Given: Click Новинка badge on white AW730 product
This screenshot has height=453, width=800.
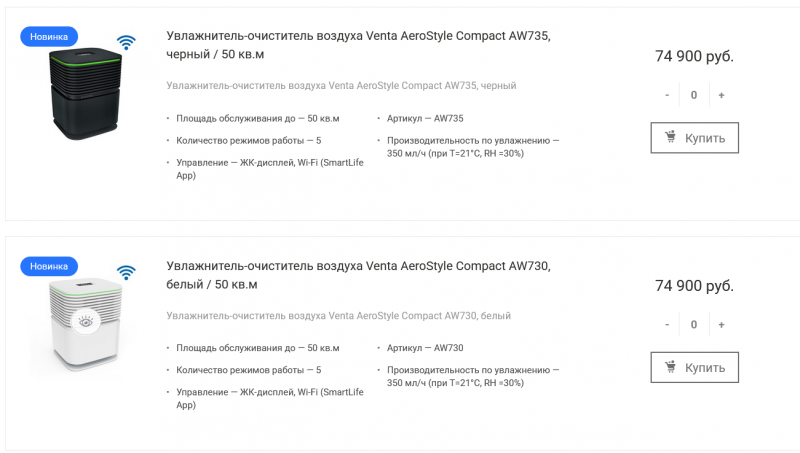Looking at the screenshot, I should (49, 266).
